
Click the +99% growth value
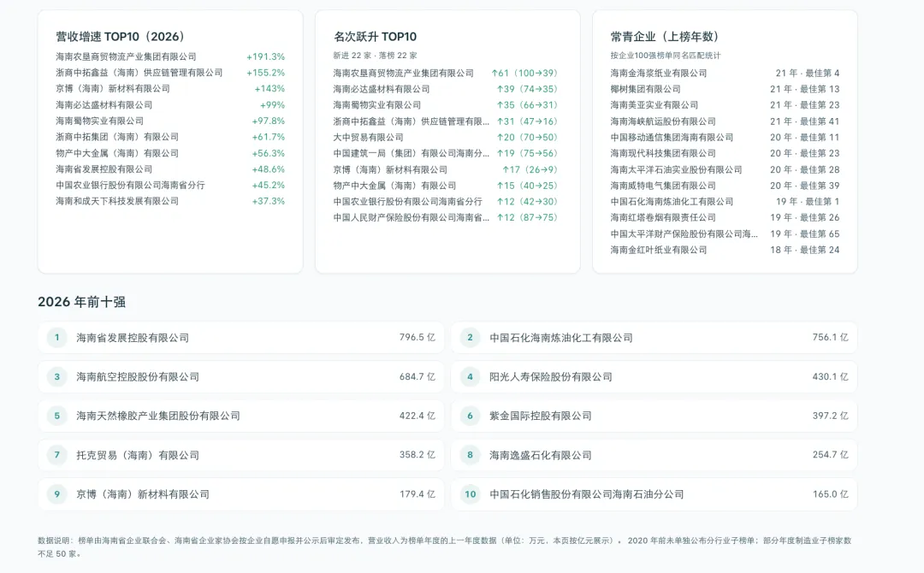pyautogui.click(x=272, y=105)
